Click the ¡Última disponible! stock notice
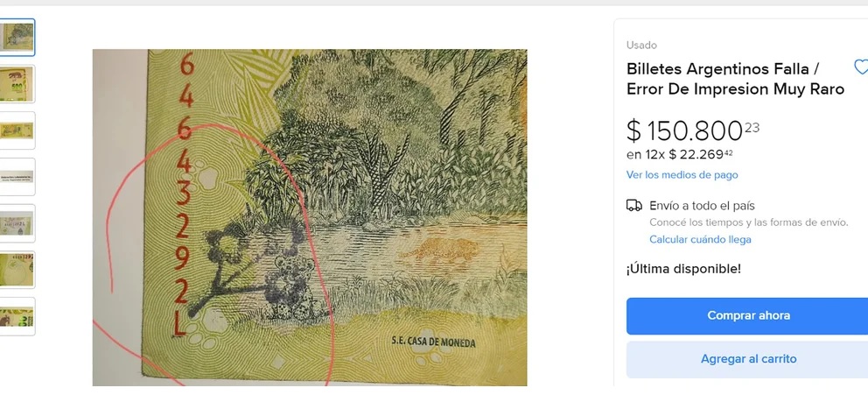The width and height of the screenshot is (868, 402). [x=683, y=269]
